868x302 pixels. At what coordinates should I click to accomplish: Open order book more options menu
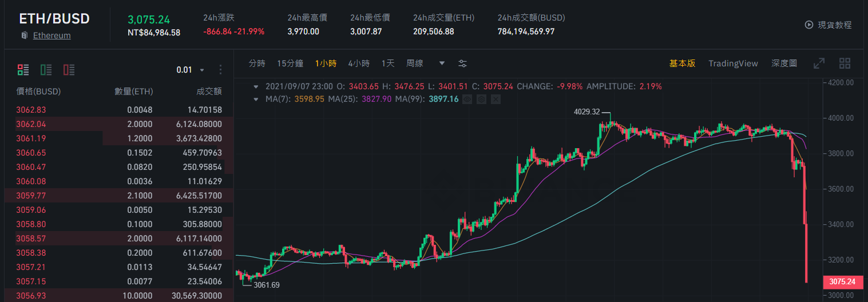(x=221, y=70)
